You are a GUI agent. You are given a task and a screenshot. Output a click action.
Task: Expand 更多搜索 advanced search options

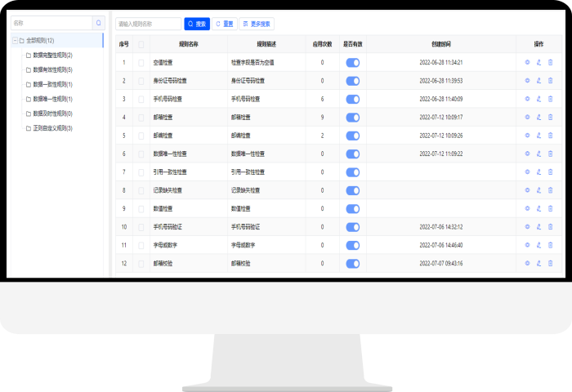pos(257,24)
